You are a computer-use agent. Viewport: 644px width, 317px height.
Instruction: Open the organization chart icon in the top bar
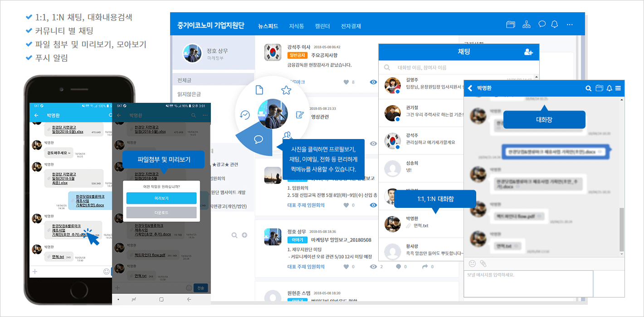[526, 24]
